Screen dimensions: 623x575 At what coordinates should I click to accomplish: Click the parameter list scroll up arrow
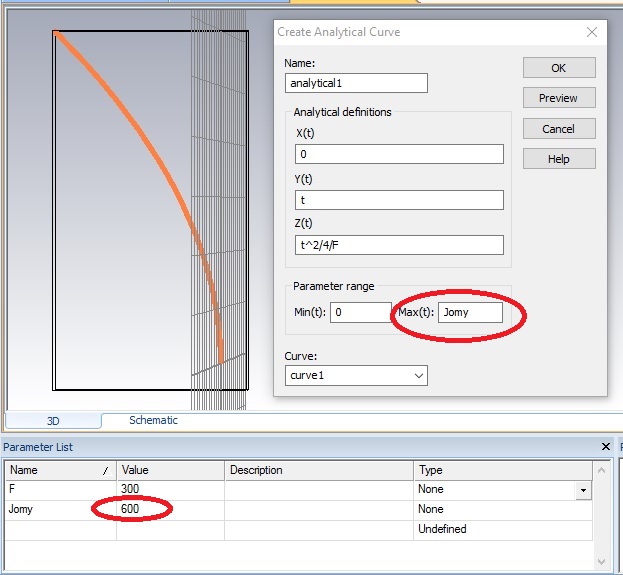point(602,470)
